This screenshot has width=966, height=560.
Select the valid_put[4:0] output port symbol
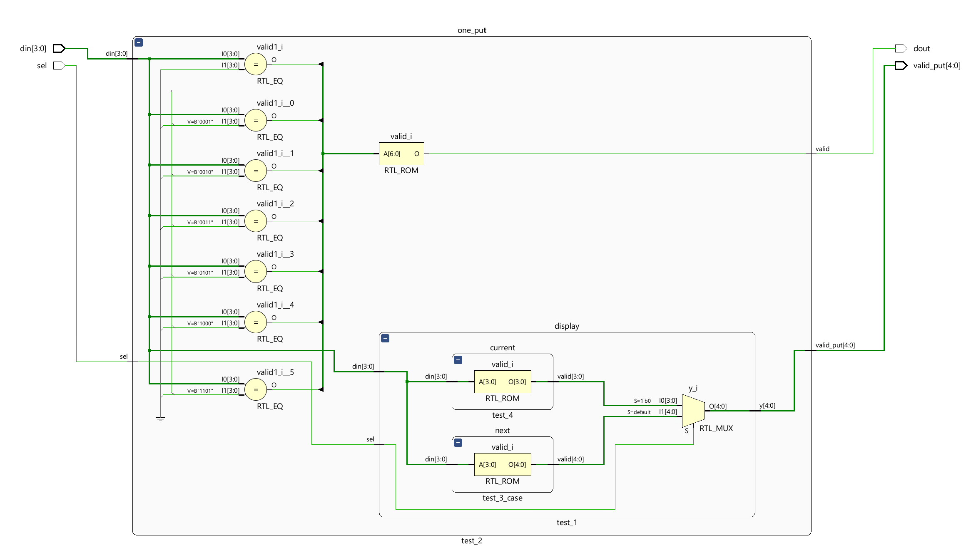[x=901, y=65]
